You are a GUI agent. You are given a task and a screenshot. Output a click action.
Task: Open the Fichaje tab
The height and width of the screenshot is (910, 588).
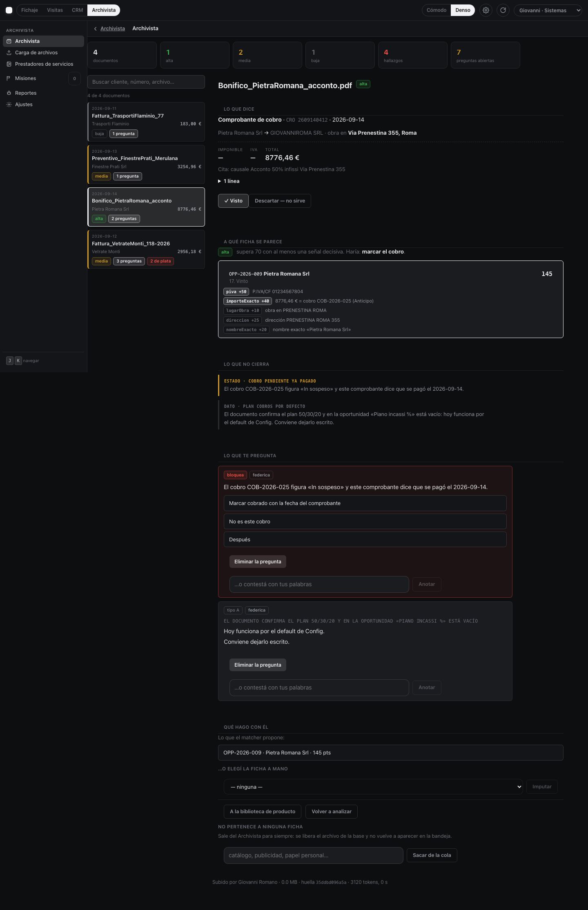(x=29, y=10)
